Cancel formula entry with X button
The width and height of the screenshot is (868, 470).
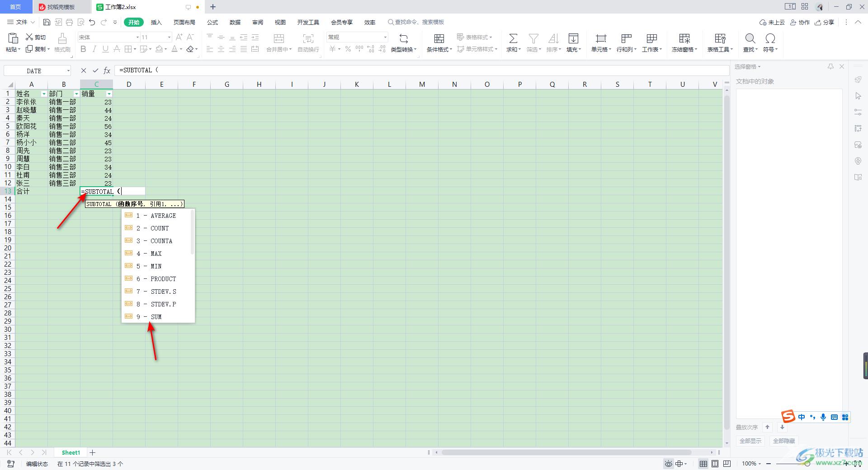click(x=84, y=70)
